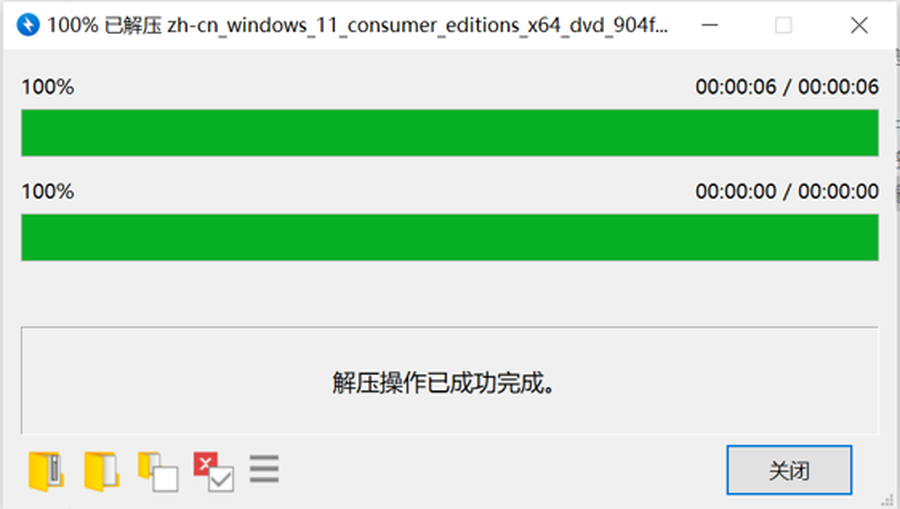
Task: Click the 关闭 button
Action: pos(789,470)
